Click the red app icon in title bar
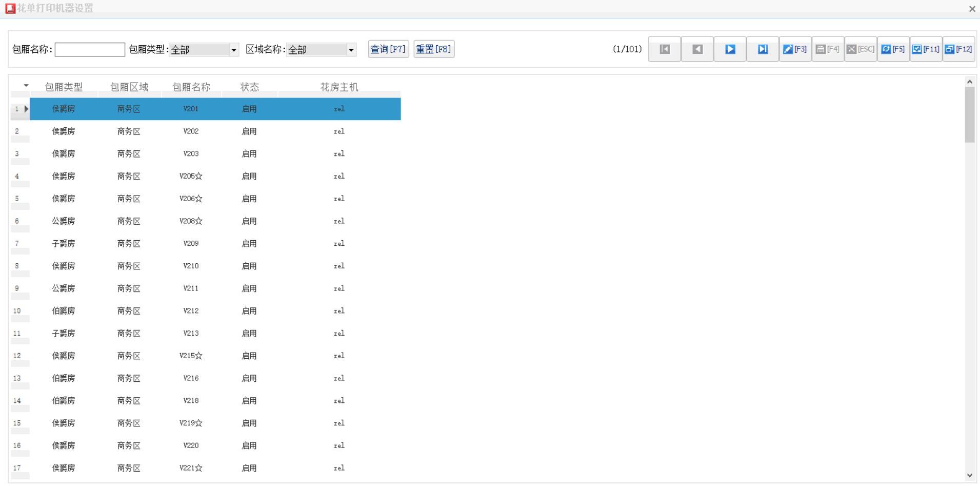Viewport: 980px width, 486px height. pyautogui.click(x=10, y=8)
